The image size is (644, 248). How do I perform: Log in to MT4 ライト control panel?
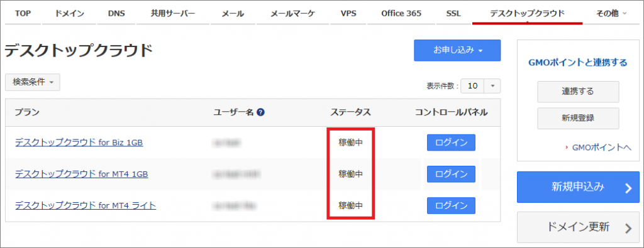click(451, 205)
